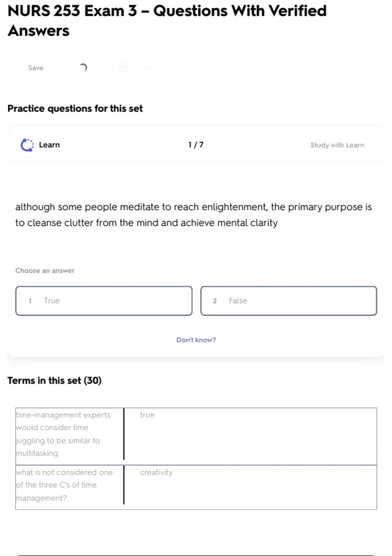Click the Save button
The image size is (392, 556).
(32, 68)
